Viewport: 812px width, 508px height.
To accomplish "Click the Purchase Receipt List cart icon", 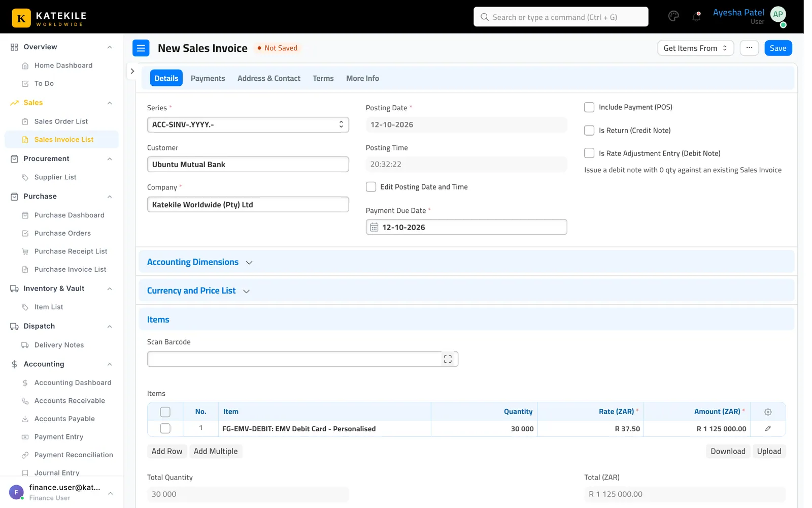I will coord(25,251).
